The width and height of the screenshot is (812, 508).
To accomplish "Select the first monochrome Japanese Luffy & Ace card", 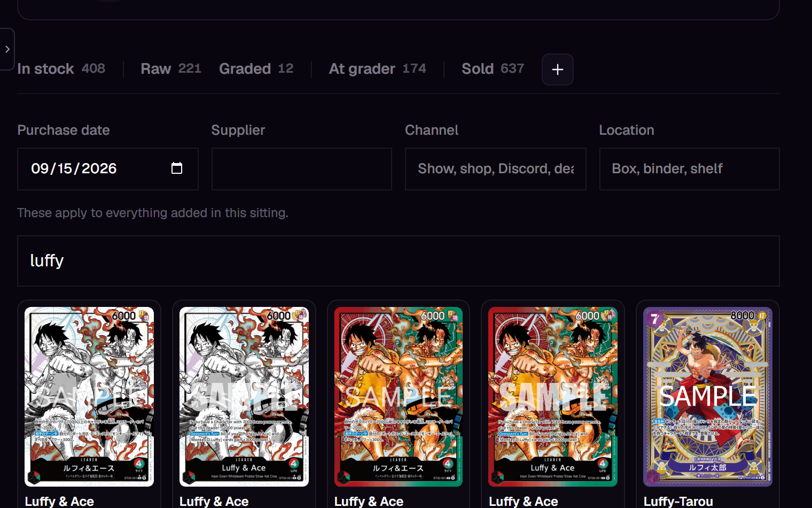I will click(x=89, y=397).
